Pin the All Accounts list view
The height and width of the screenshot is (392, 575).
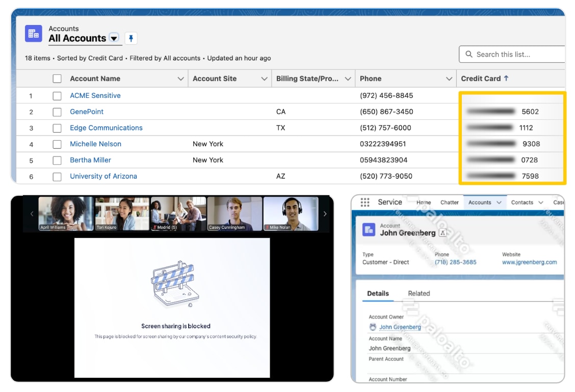click(x=131, y=38)
